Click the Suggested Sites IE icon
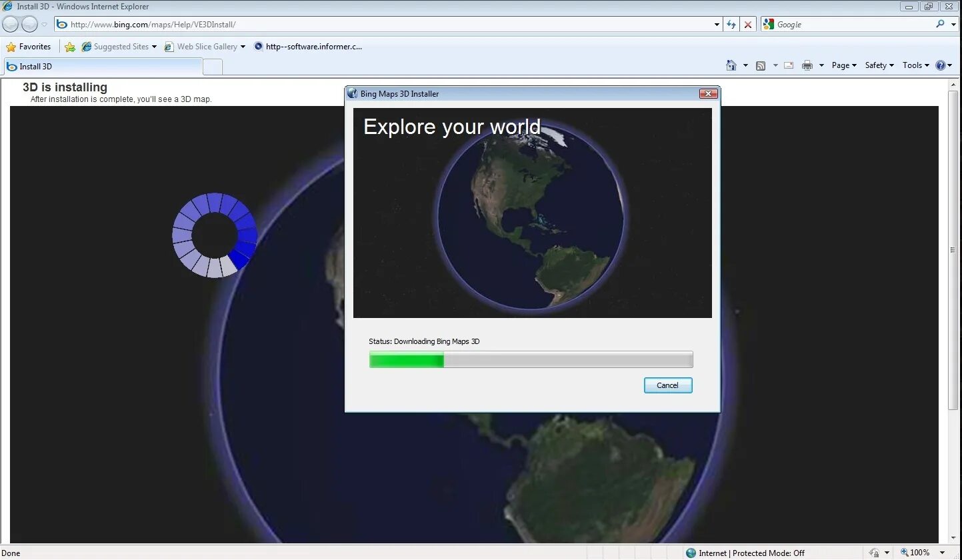The width and height of the screenshot is (962, 560). 87,47
